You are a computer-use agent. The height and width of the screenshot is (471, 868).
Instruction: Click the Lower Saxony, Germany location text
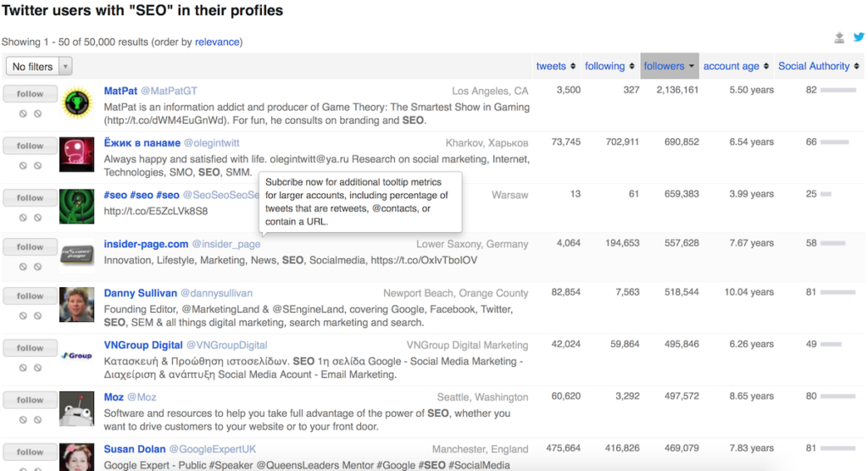click(x=472, y=244)
